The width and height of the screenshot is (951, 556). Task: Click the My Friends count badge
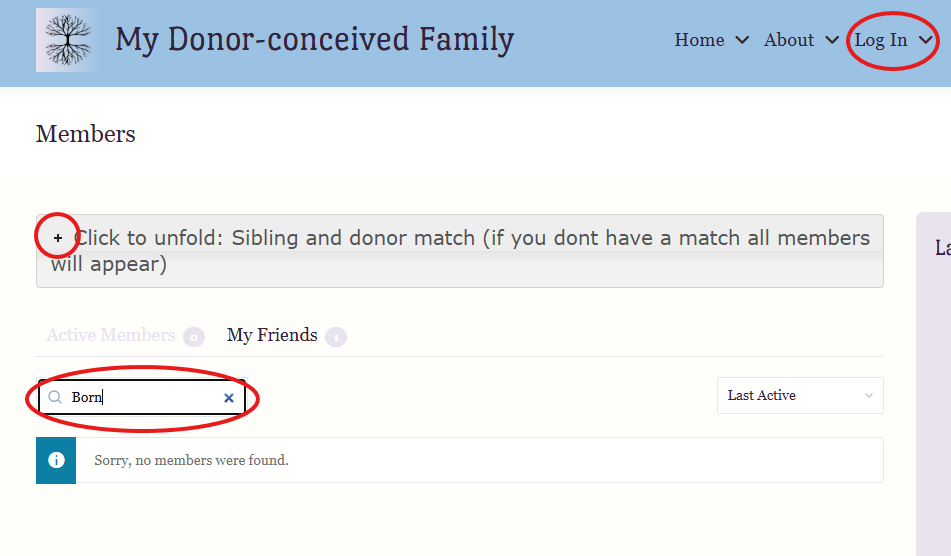point(336,337)
